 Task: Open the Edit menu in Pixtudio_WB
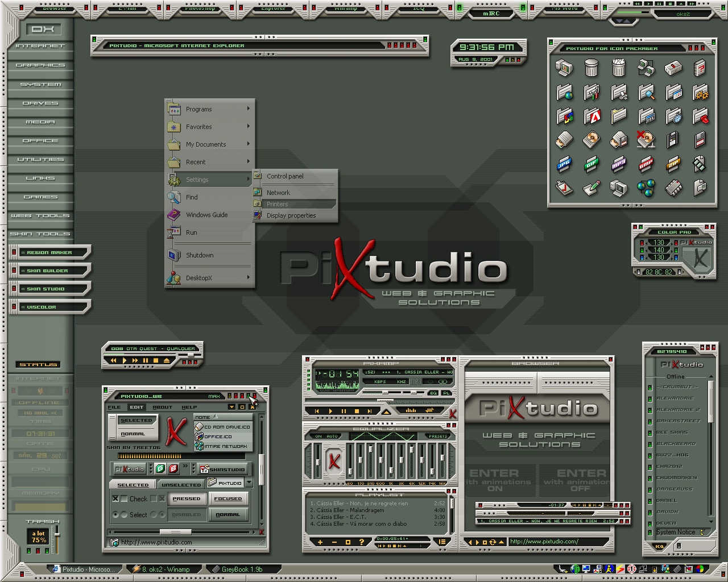point(136,407)
